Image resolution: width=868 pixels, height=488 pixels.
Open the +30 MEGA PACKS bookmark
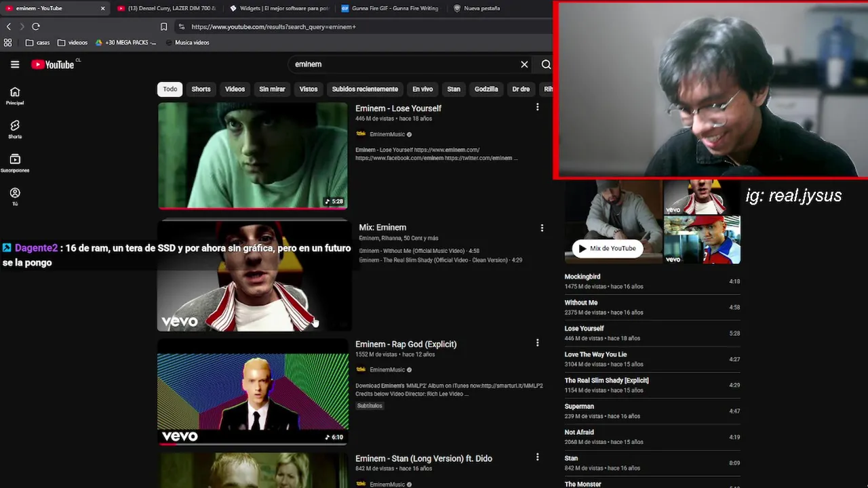coord(125,42)
